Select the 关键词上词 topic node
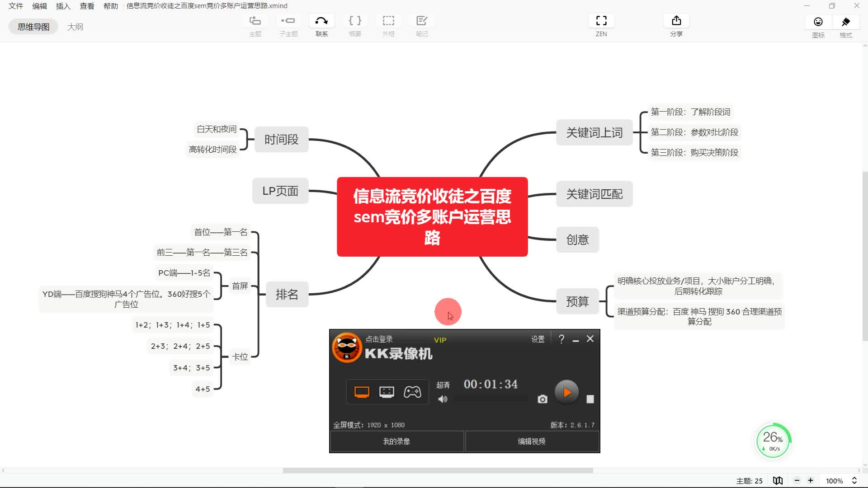 (594, 132)
